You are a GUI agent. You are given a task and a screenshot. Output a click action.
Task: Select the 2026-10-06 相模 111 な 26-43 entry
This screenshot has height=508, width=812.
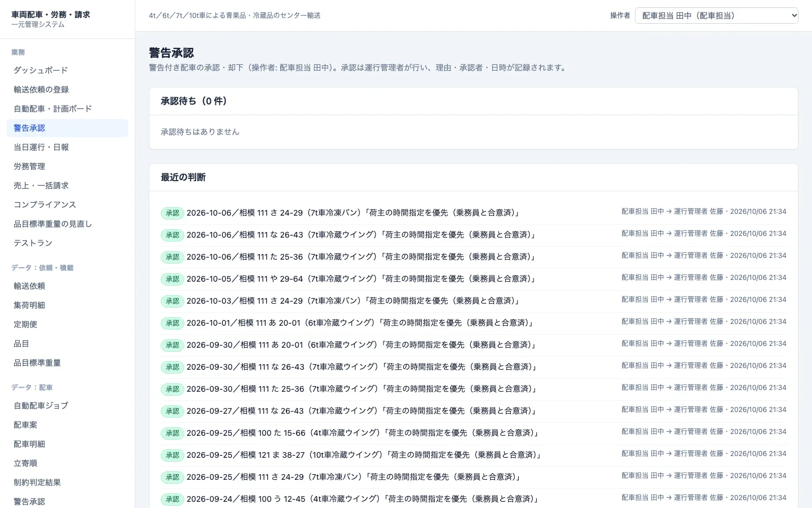click(474, 235)
